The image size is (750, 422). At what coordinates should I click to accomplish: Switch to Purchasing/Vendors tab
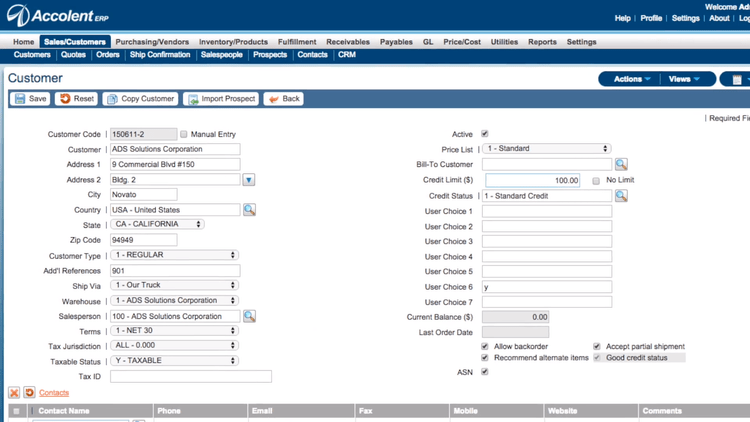click(x=152, y=42)
